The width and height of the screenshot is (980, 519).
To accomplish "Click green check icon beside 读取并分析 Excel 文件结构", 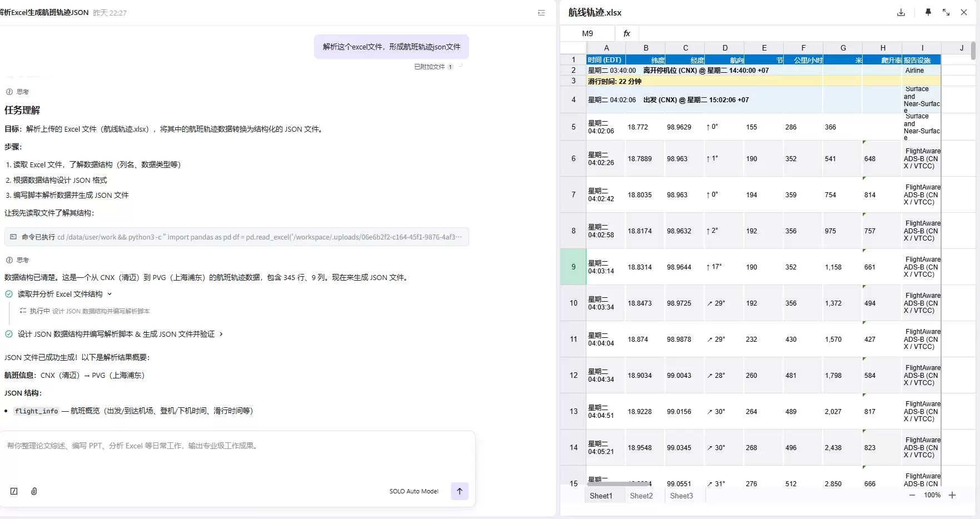I will (x=9, y=294).
